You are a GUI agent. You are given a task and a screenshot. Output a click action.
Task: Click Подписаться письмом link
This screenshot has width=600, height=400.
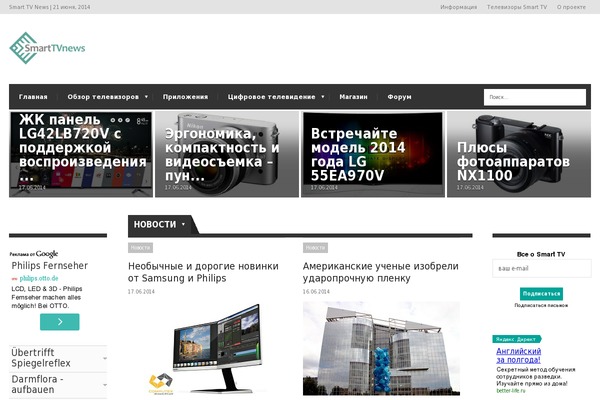tap(541, 305)
